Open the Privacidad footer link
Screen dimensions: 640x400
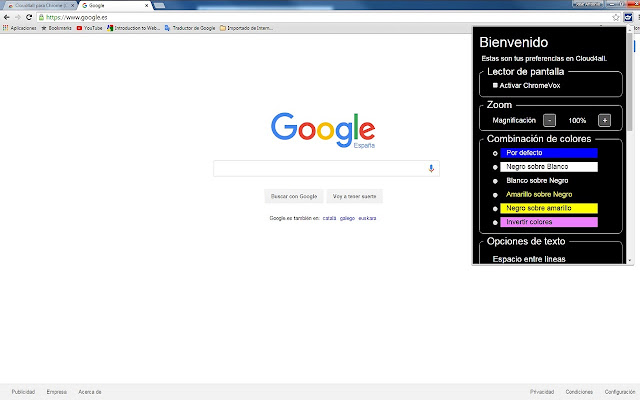(542, 392)
